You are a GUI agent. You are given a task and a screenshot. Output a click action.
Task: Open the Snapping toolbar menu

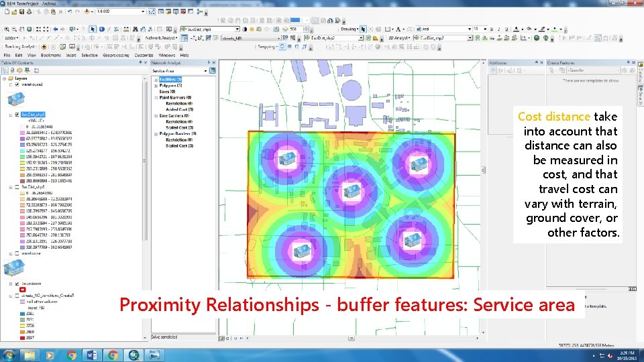(x=268, y=47)
